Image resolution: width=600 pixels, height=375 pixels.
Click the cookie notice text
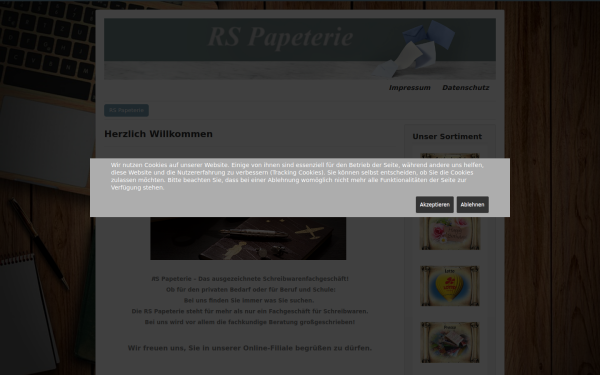pyautogui.click(x=297, y=176)
